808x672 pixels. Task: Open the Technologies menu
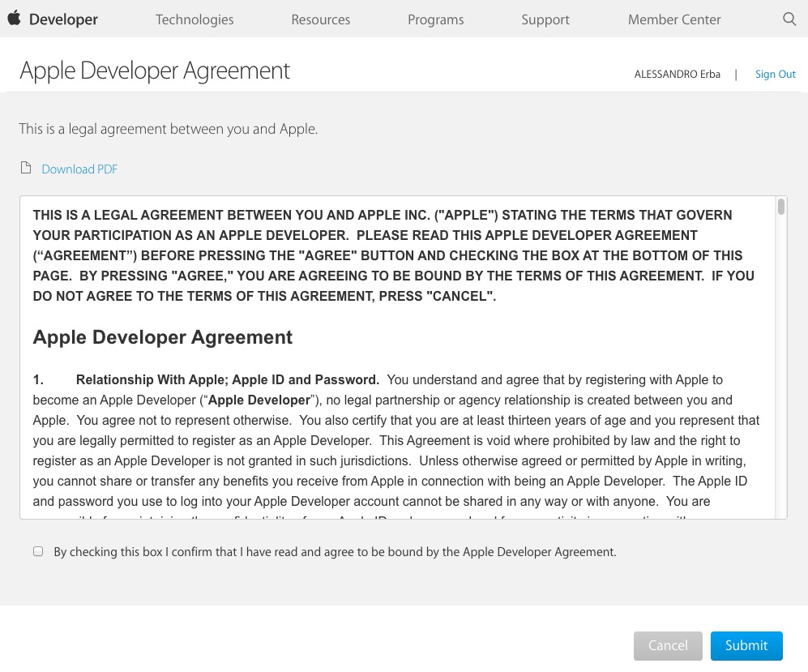point(195,19)
